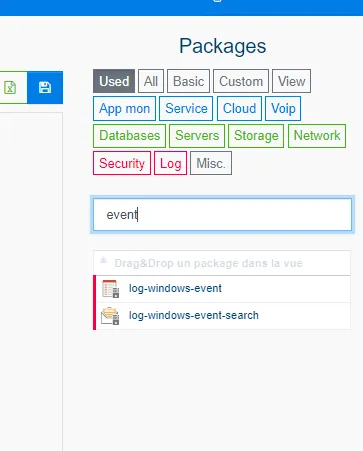
Task: Click the log-windows-event package icon
Action: point(111,289)
